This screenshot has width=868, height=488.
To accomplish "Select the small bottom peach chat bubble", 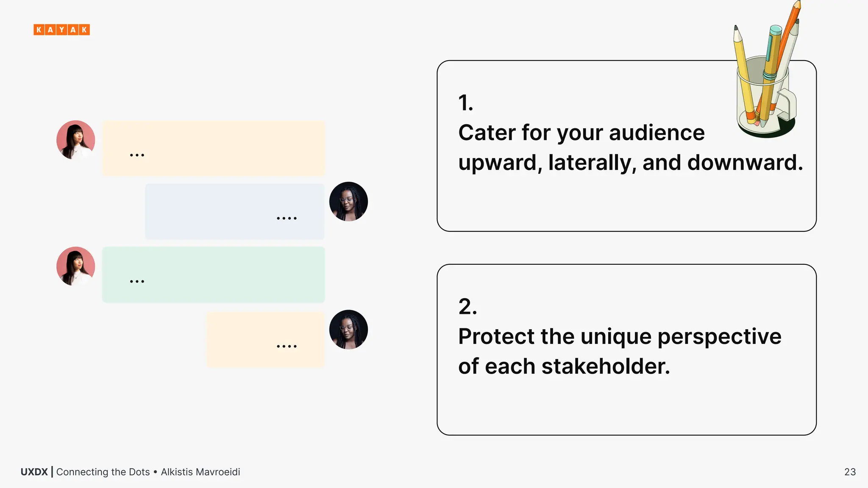I will pos(265,340).
